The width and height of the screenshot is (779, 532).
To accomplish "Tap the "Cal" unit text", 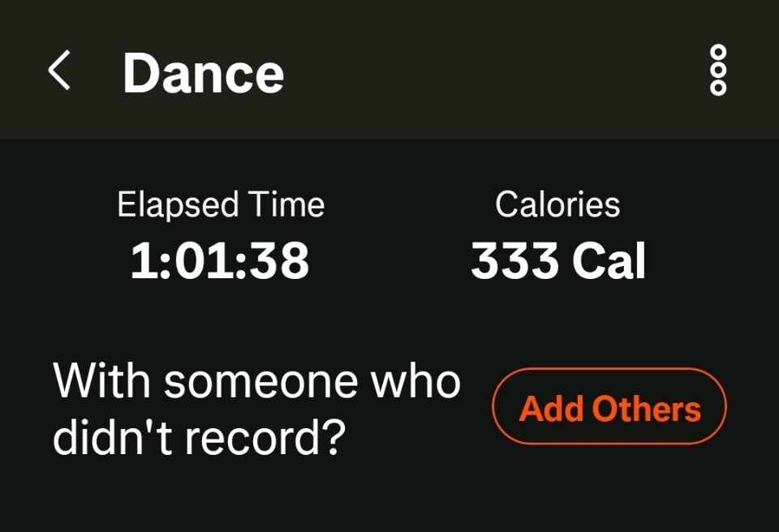I will [x=609, y=261].
